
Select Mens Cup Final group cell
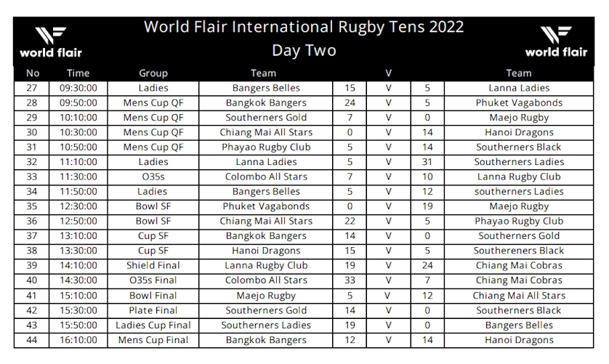153,340
